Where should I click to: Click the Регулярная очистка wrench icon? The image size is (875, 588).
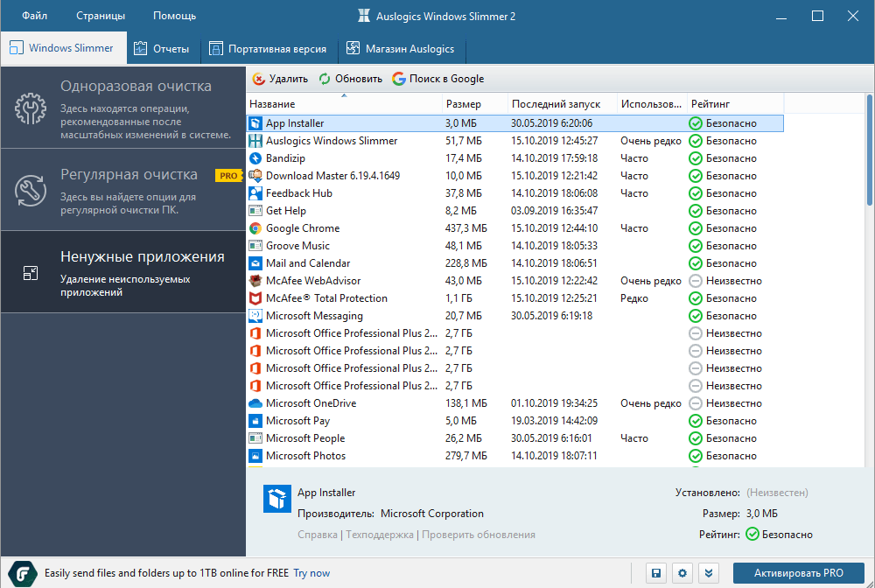tap(30, 191)
